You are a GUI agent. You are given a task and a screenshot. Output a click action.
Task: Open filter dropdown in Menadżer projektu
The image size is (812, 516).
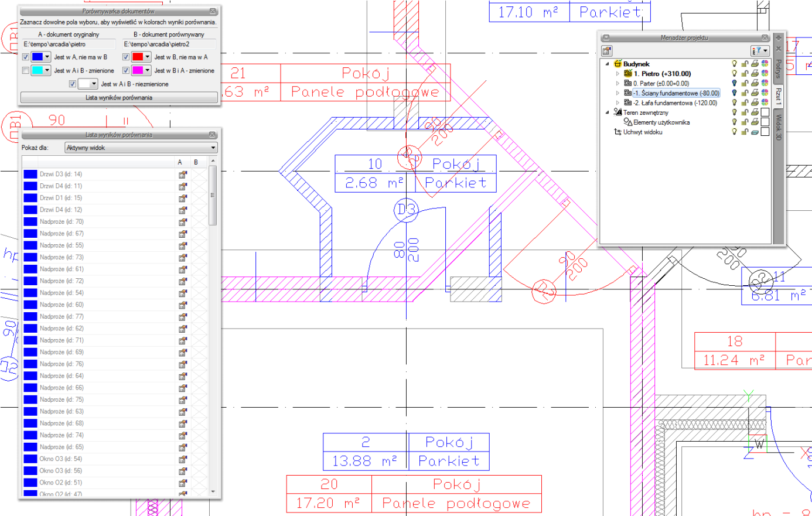coord(760,51)
